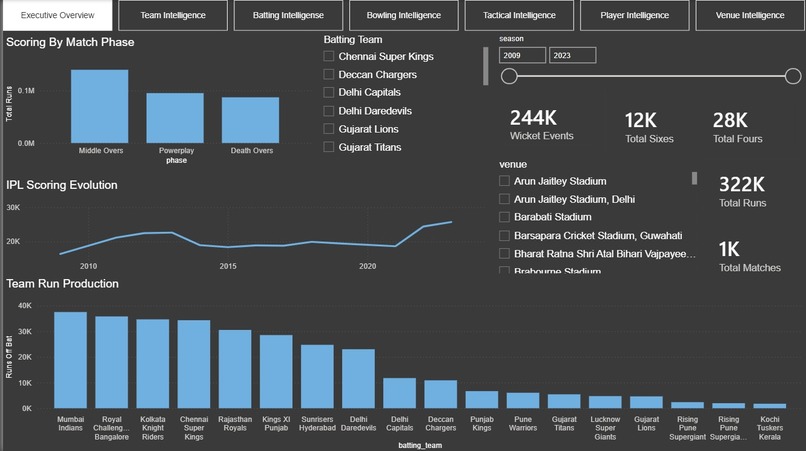Click 28K Total Fours card
This screenshot has width=806, height=451.
(x=737, y=128)
